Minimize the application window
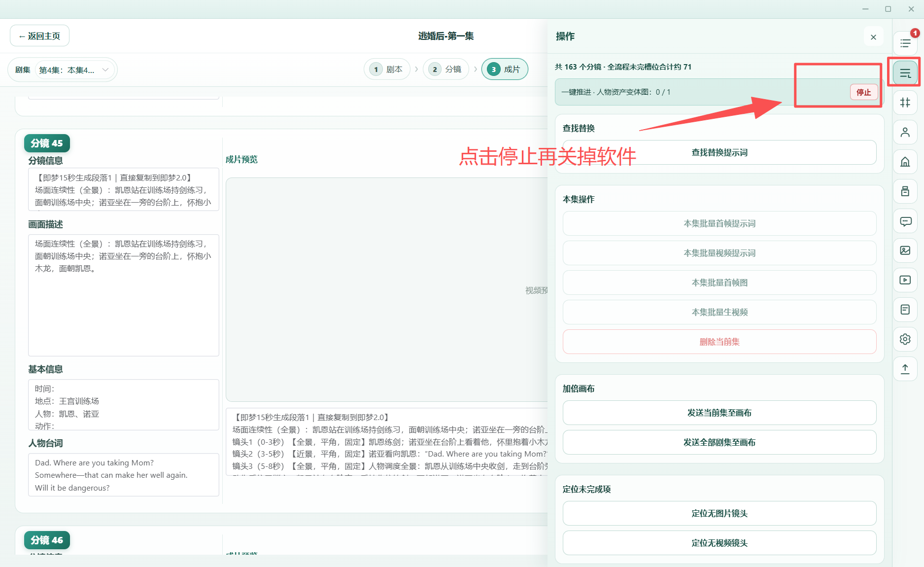This screenshot has width=924, height=567. (865, 9)
